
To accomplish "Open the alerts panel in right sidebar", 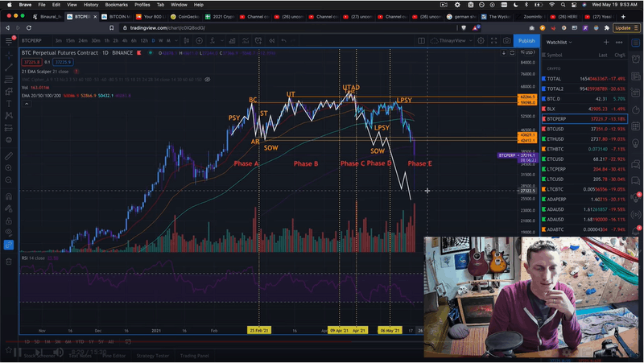I will tap(636, 59).
